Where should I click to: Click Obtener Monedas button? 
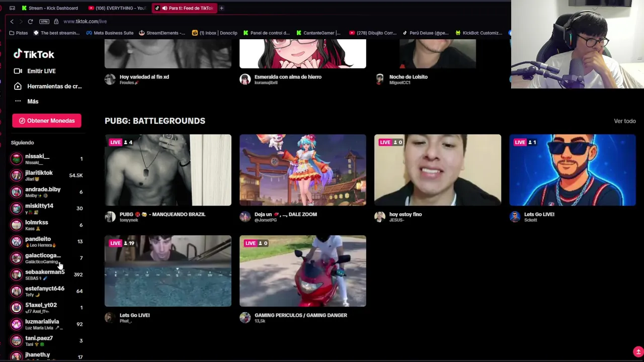tap(47, 121)
